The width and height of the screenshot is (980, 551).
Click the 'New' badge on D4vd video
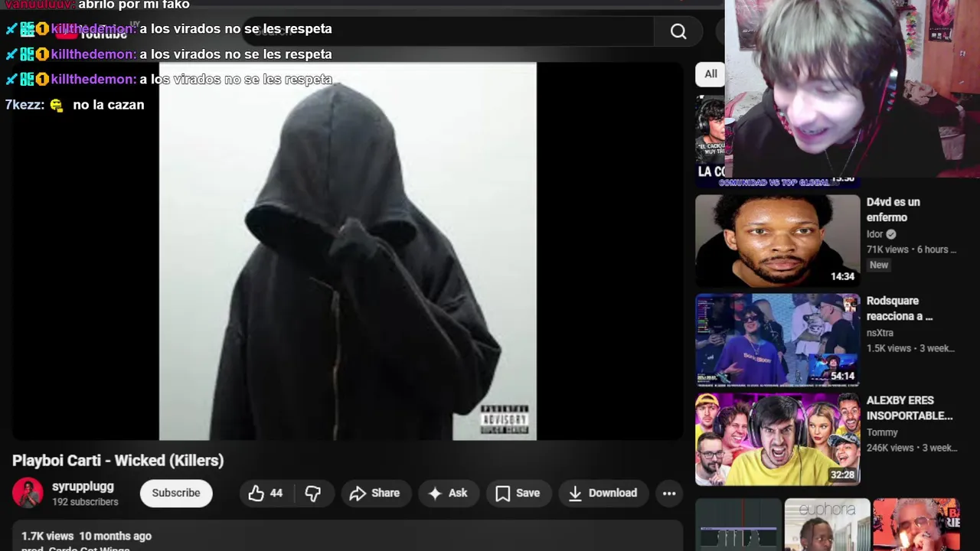(x=879, y=265)
